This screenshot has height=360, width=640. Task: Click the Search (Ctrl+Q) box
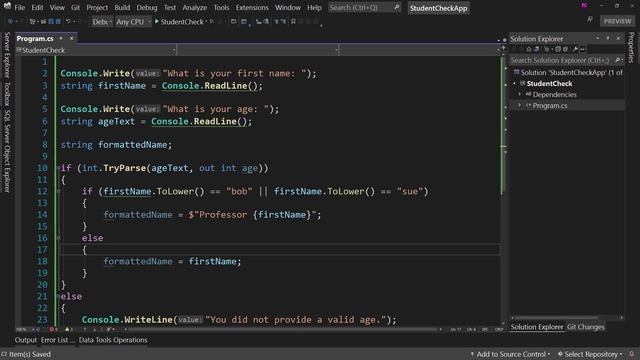pos(364,7)
